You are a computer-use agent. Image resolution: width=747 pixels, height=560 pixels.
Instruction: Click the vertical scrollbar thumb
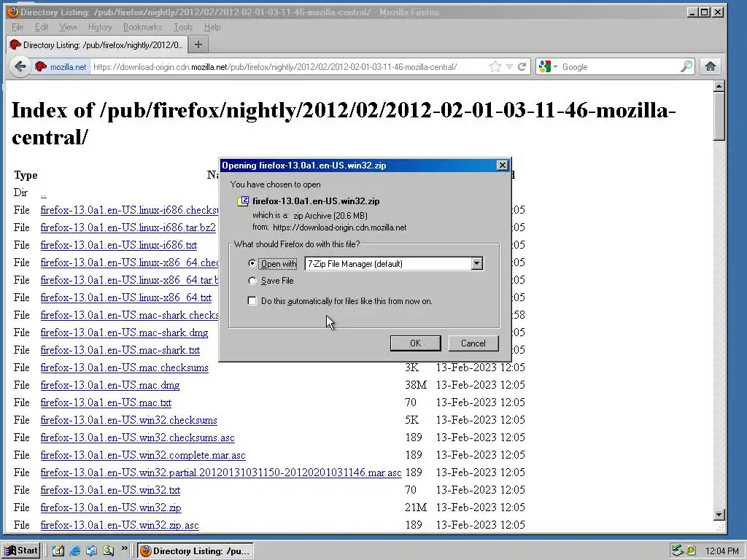point(719,116)
